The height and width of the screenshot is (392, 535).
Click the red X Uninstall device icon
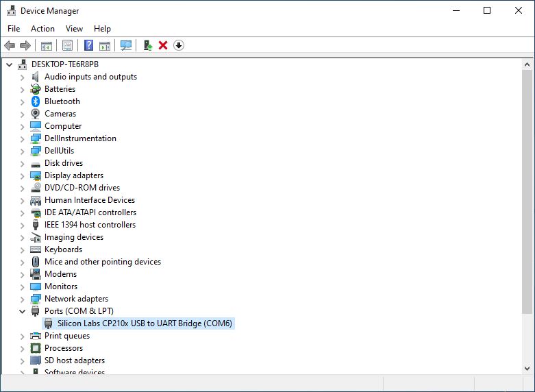tap(163, 45)
